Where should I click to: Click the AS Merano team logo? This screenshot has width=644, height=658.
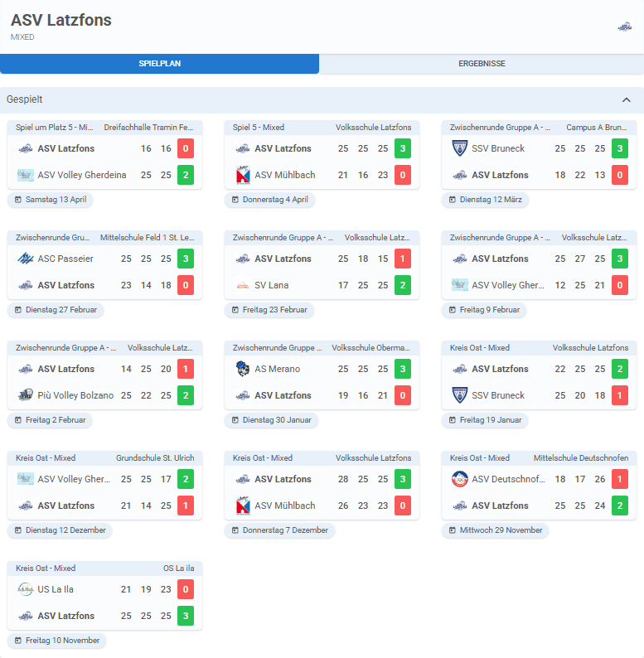coord(243,369)
